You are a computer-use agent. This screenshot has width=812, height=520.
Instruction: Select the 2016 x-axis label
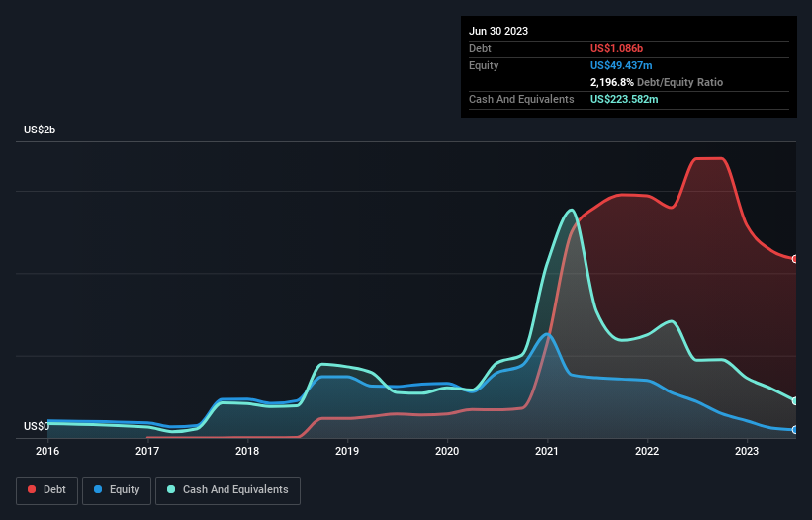click(x=47, y=451)
